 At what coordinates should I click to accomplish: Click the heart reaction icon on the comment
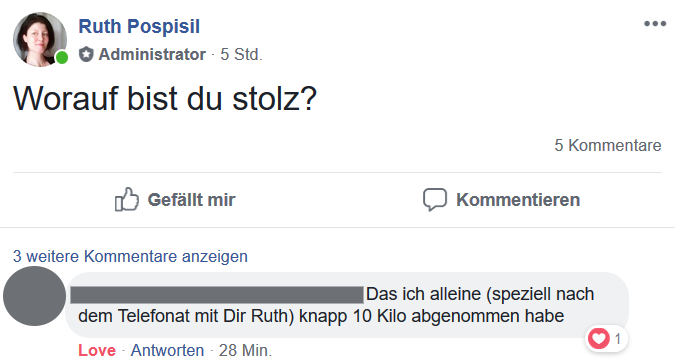coord(599,338)
